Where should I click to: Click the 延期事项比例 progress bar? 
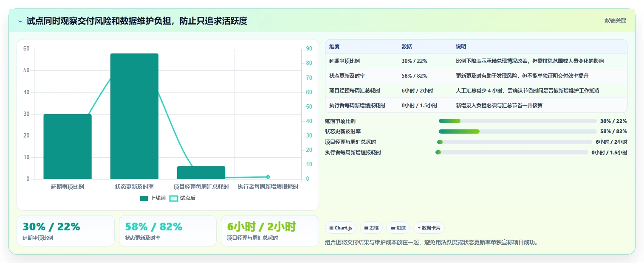[518, 121]
